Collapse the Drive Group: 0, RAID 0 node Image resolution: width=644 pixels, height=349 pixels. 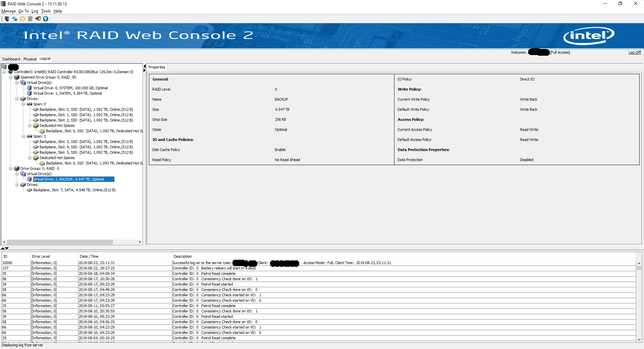click(x=10, y=168)
